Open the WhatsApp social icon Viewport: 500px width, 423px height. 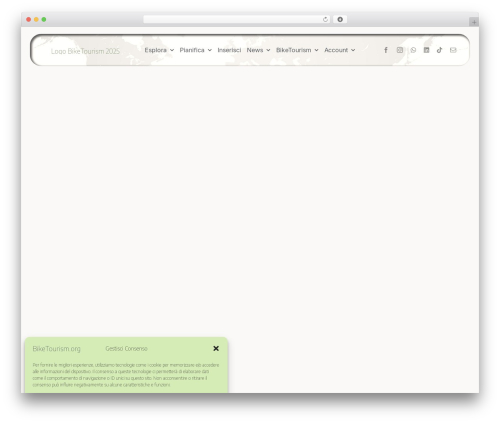point(413,50)
